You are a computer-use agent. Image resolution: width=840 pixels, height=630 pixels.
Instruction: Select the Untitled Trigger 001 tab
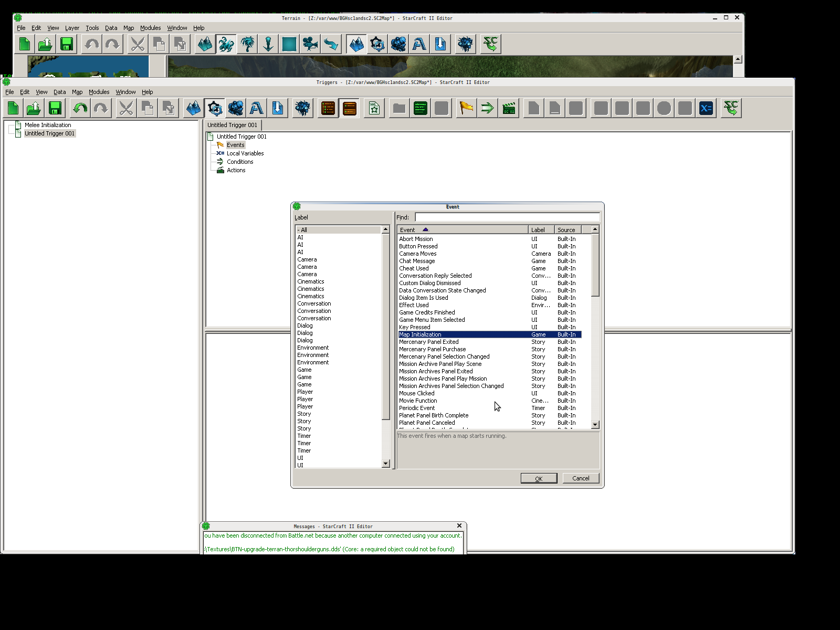232,125
